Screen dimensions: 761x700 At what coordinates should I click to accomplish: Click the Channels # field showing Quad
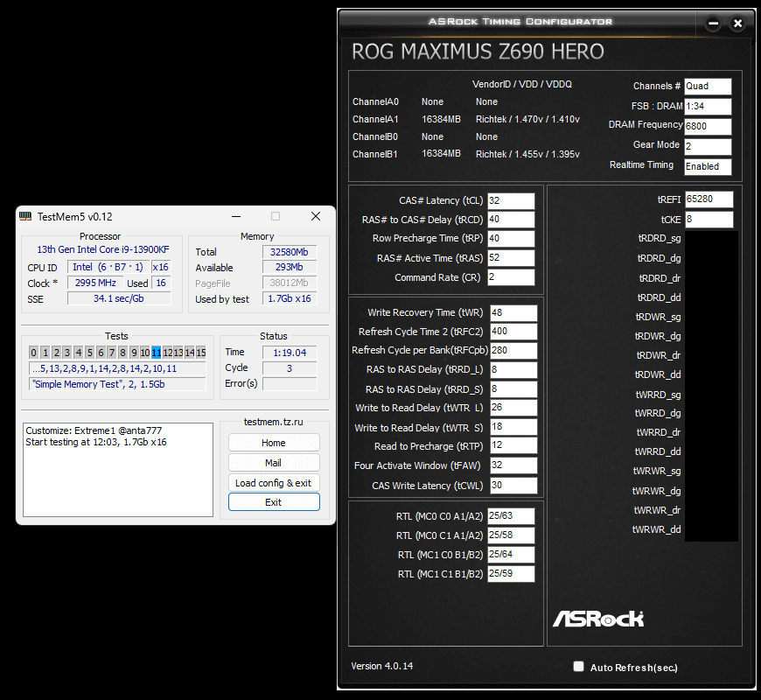click(x=708, y=87)
